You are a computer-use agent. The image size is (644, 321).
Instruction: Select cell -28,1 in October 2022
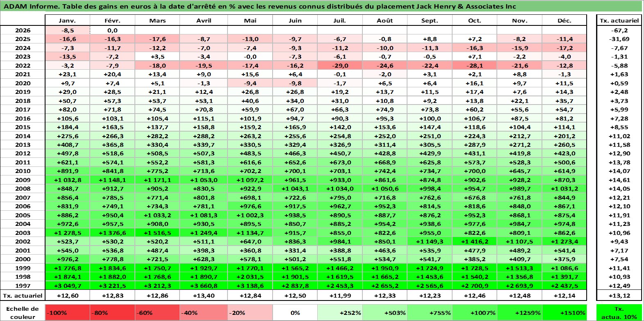pos(475,66)
